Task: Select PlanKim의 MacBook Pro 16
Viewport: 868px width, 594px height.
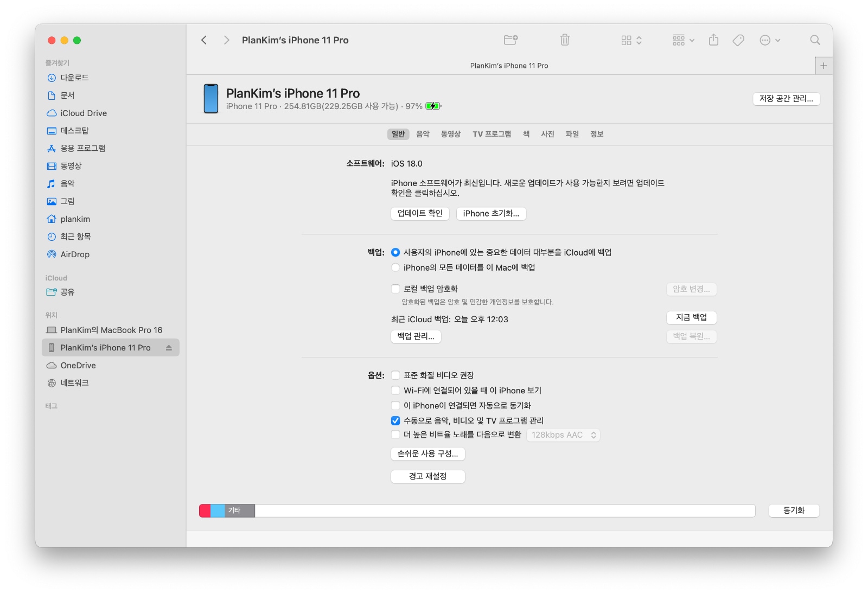Action: click(x=111, y=330)
